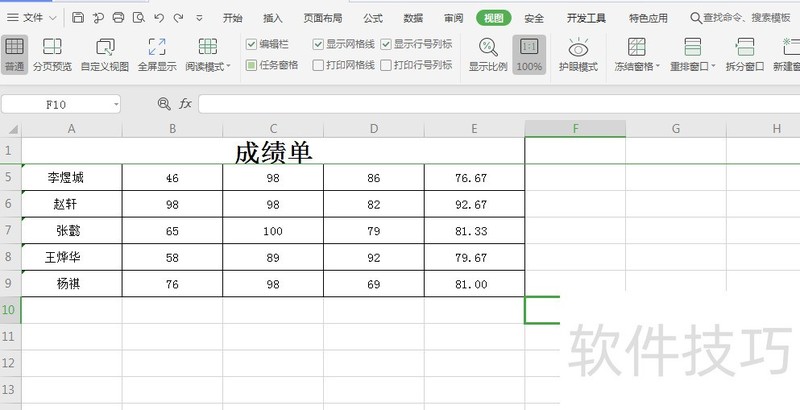Click the Print icon in quick toolbar
The image size is (800, 410).
click(x=118, y=18)
